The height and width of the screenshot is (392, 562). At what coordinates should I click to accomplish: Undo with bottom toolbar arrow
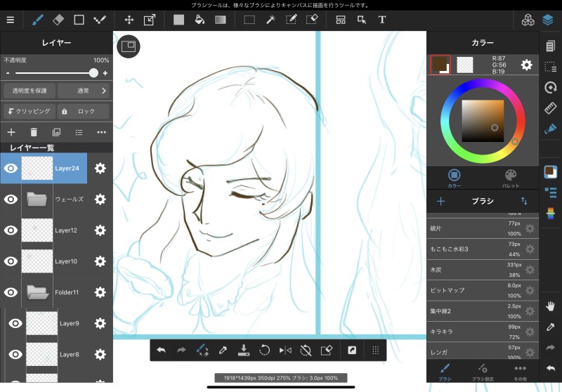(161, 350)
